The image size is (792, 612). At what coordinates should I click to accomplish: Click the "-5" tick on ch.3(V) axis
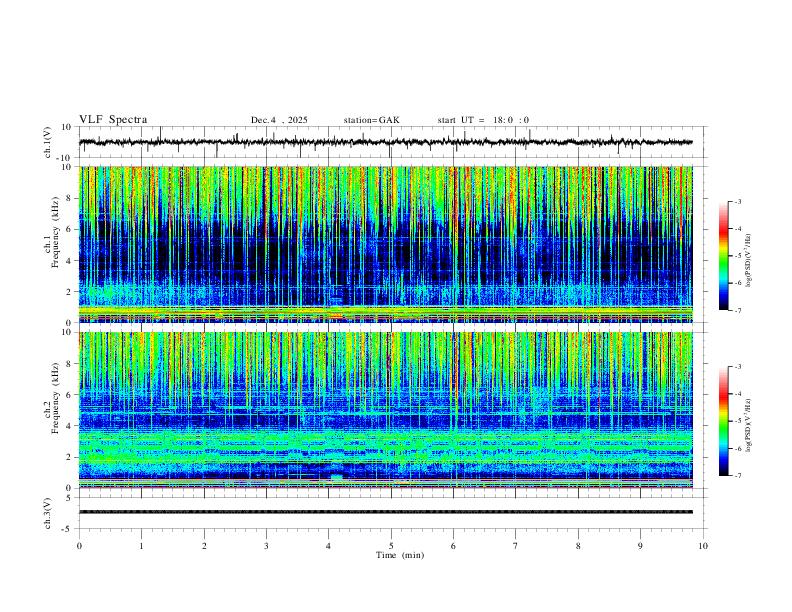[67, 529]
